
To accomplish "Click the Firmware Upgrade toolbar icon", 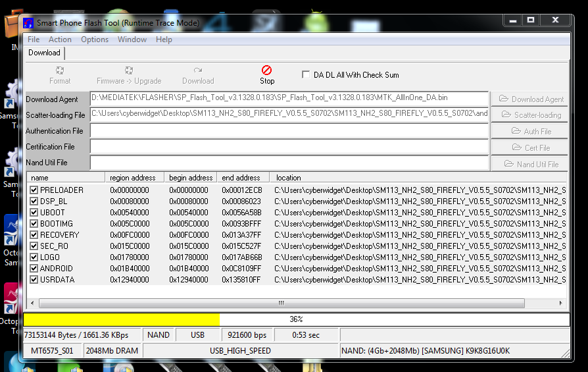I will coord(129,70).
